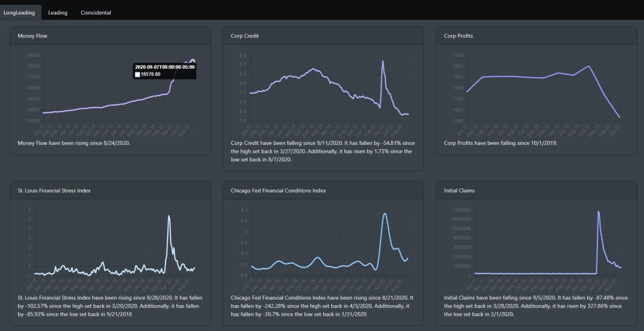Select the Initial Claims card header

pos(460,191)
